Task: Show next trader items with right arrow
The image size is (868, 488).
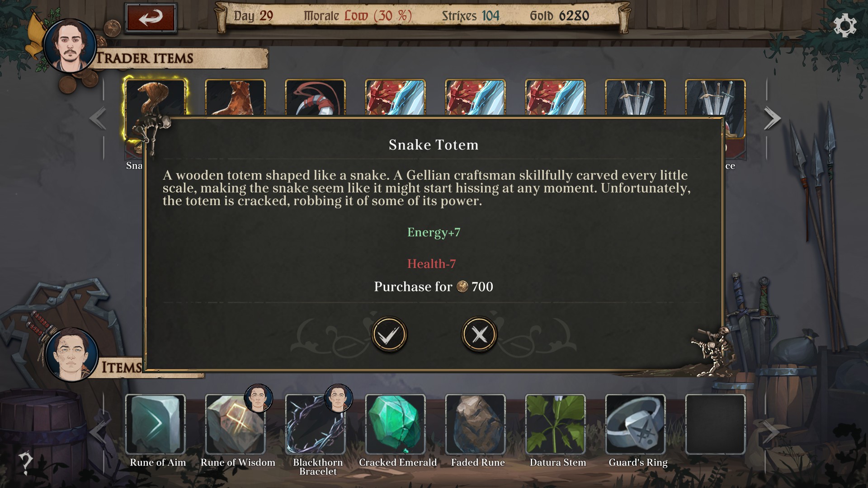Action: pos(772,118)
